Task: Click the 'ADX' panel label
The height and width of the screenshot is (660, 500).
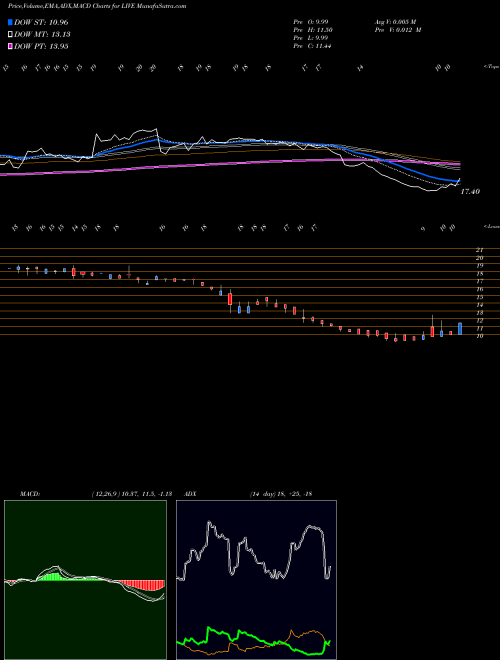Action: coord(191,494)
